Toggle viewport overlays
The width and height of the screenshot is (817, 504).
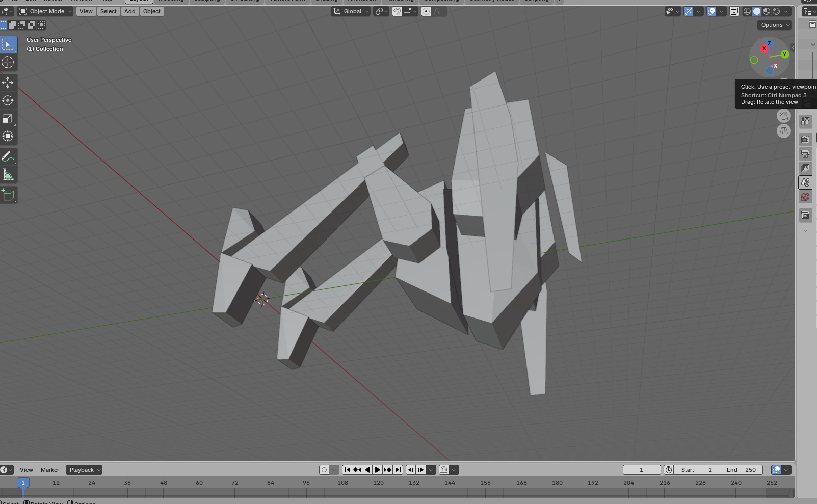pos(711,11)
